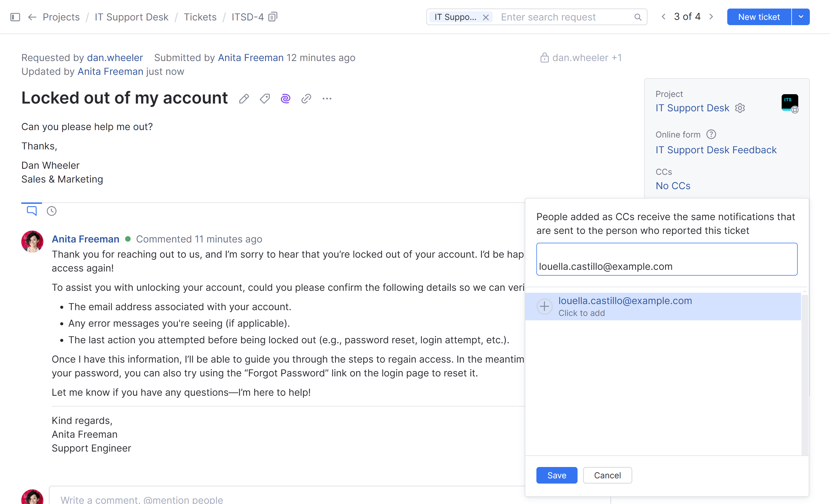Open the New ticket dropdown arrow
This screenshot has height=504, width=830.
801,17
